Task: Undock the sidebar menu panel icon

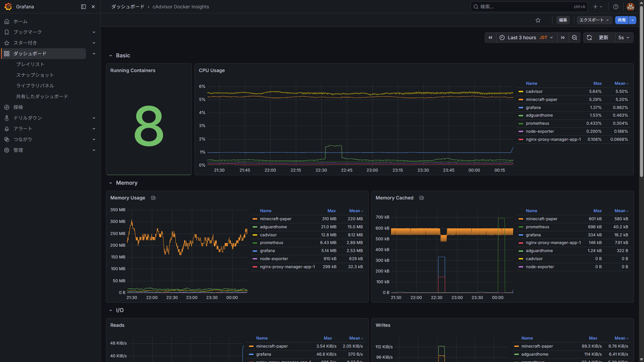Action: (x=84, y=7)
